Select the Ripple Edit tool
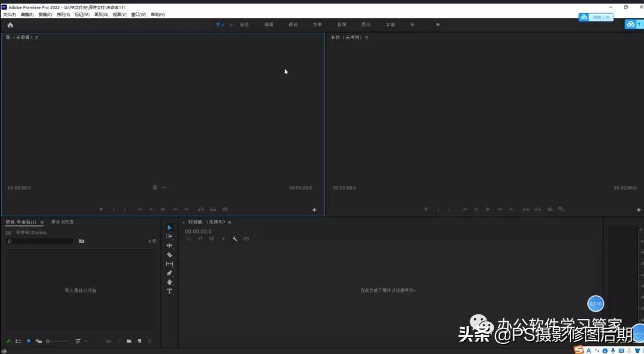This screenshot has height=354, width=644. (169, 246)
